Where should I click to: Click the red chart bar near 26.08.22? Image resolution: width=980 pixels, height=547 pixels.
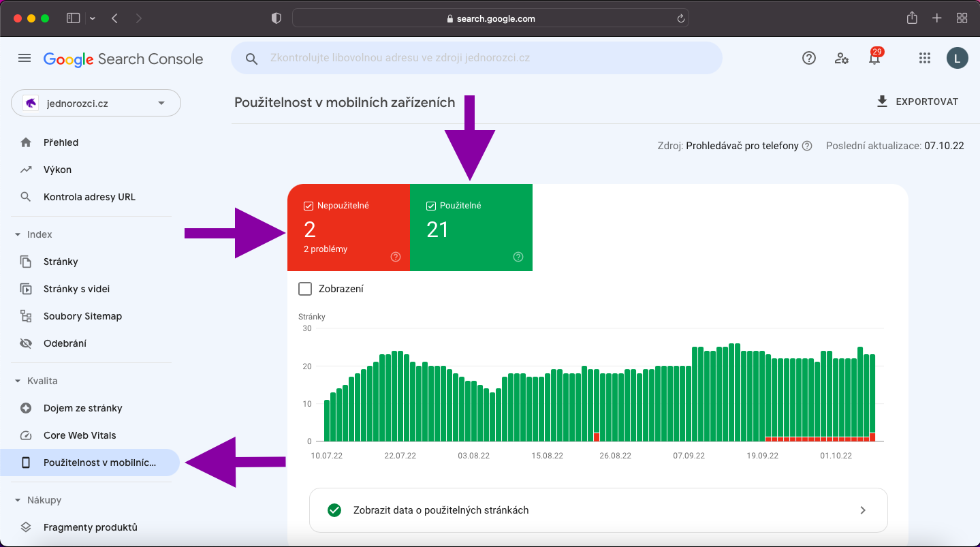(597, 437)
